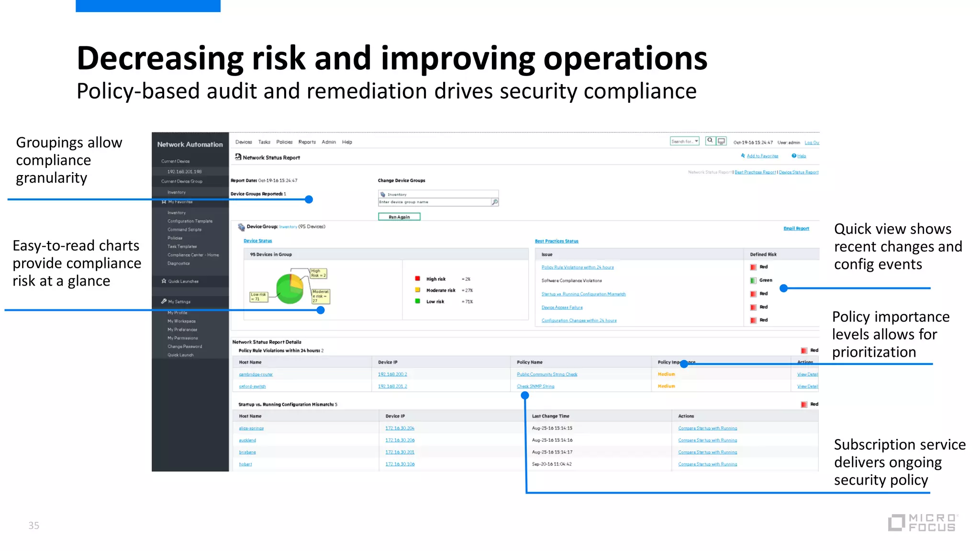The image size is (980, 551).
Task: Click the Network Status Report page icon
Action: pyautogui.click(x=238, y=157)
